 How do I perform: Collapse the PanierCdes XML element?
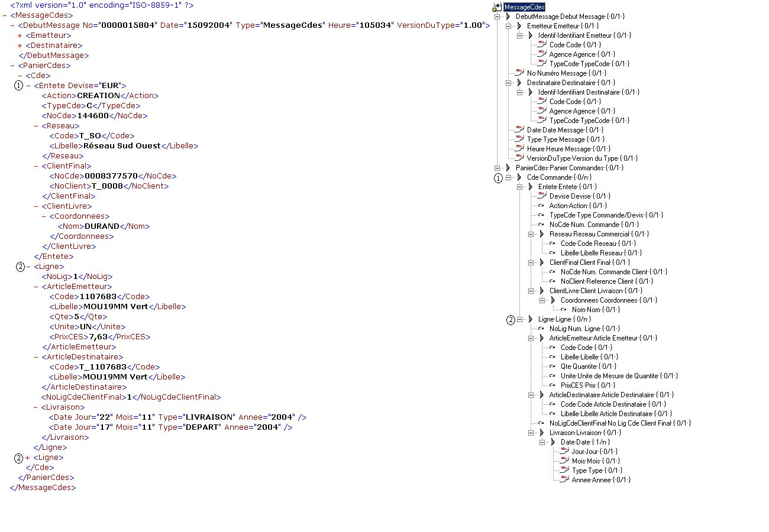coord(12,66)
